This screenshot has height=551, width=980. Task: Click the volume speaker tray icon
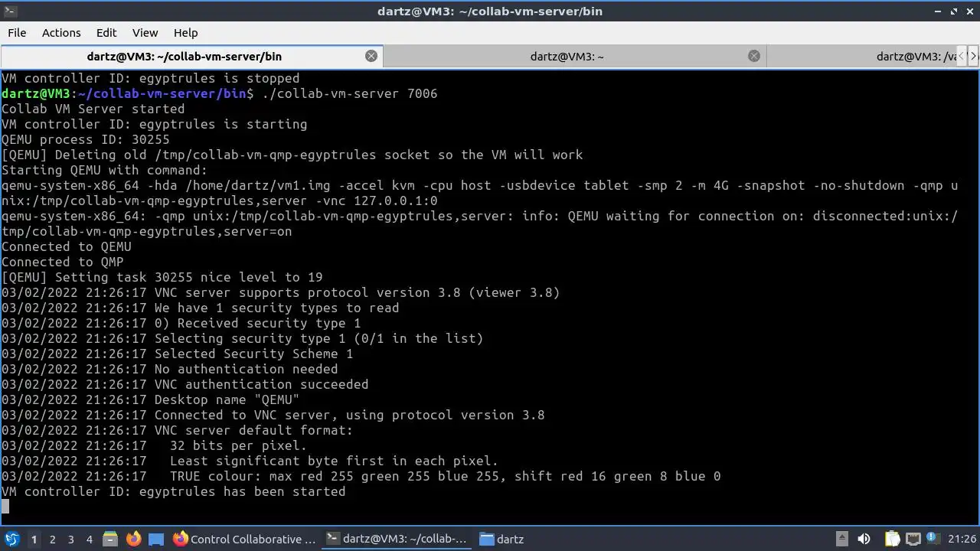pos(864,540)
